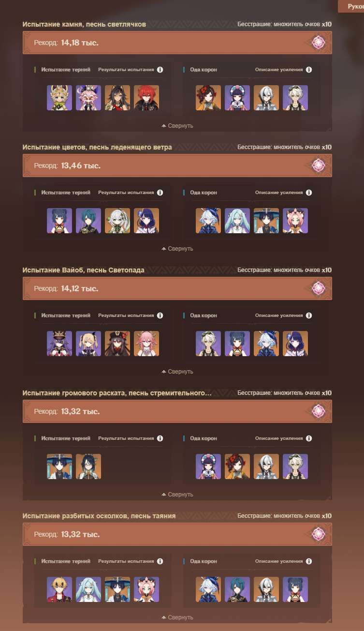The height and width of the screenshot is (631, 364).
Task: Click info icon next to Результаты испытания in last challenge
Action: pyautogui.click(x=160, y=561)
